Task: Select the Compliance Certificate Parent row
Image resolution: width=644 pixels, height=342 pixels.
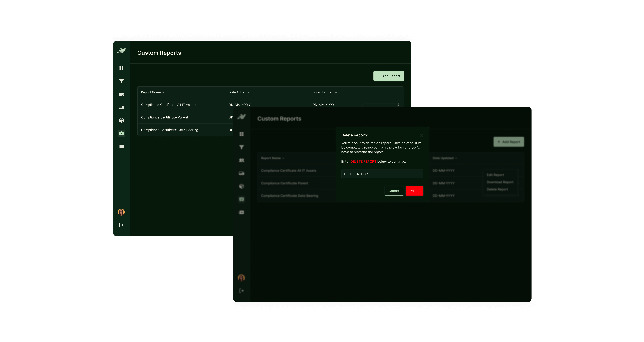Action: [x=165, y=117]
